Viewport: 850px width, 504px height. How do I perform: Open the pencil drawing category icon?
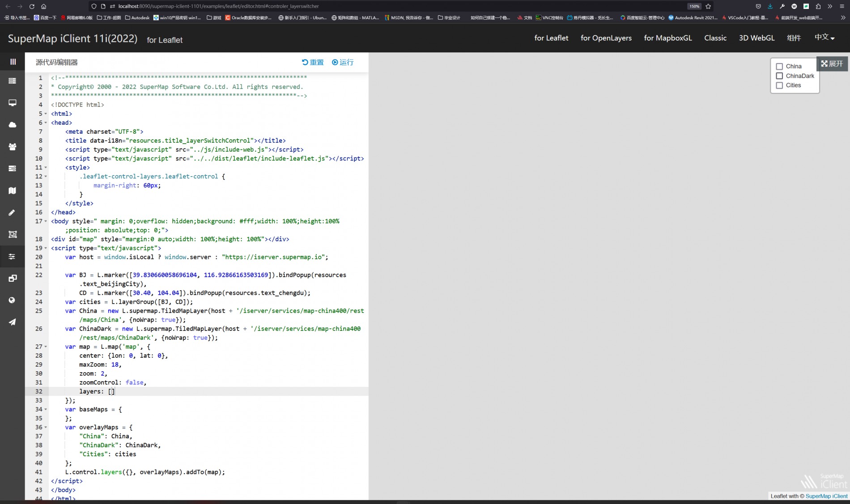point(13,212)
